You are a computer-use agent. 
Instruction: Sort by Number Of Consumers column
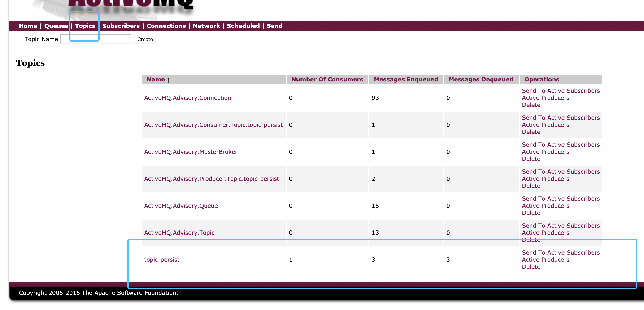pyautogui.click(x=327, y=79)
